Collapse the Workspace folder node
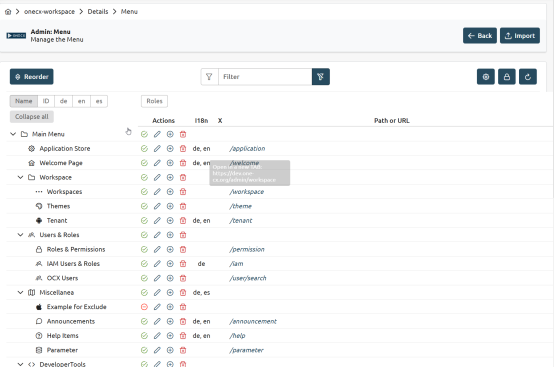Image resolution: width=554 pixels, height=367 pixels. [20, 177]
